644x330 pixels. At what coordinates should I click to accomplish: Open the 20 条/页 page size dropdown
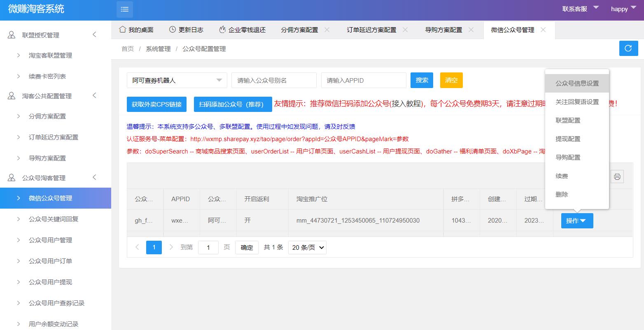[307, 247]
